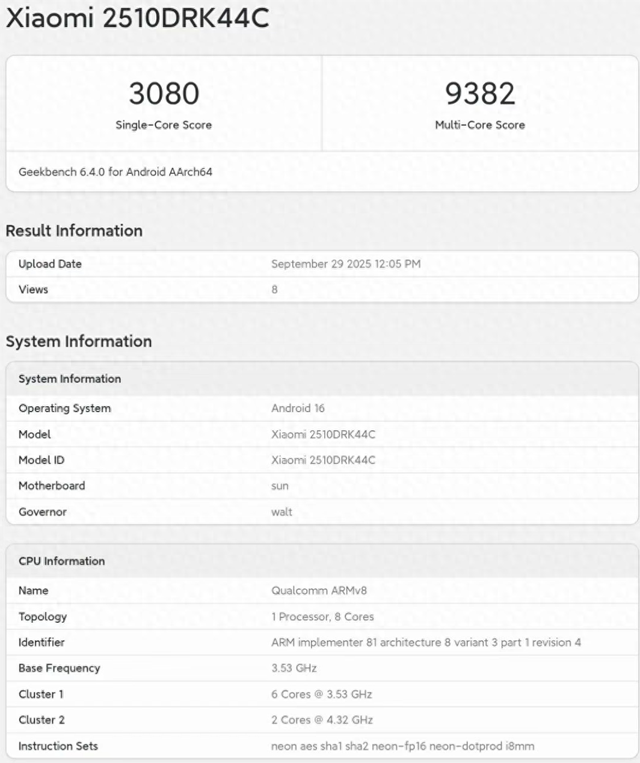Click the Operating System row label

coord(65,408)
